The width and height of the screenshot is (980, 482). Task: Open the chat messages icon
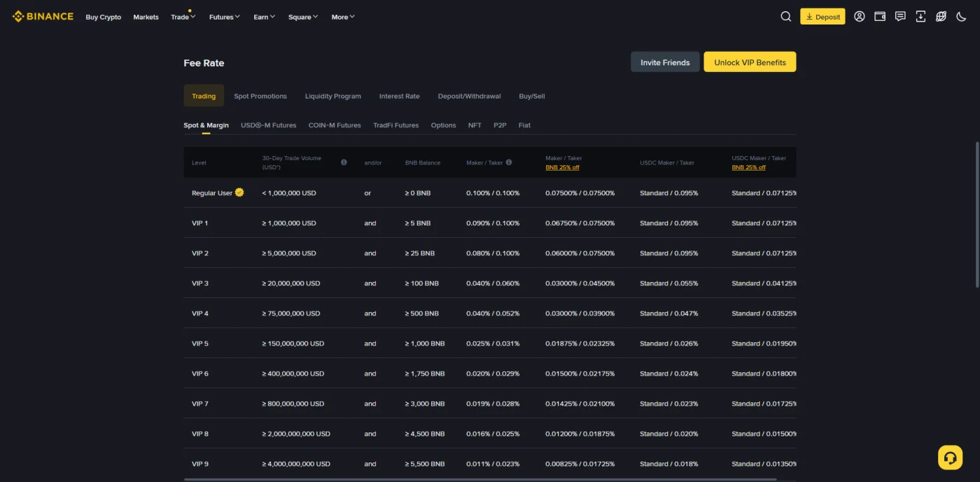tap(900, 16)
